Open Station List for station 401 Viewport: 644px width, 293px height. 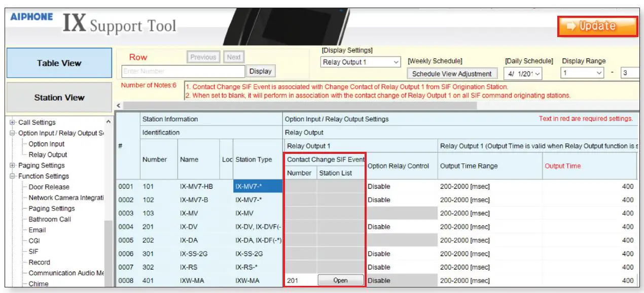coord(340,280)
